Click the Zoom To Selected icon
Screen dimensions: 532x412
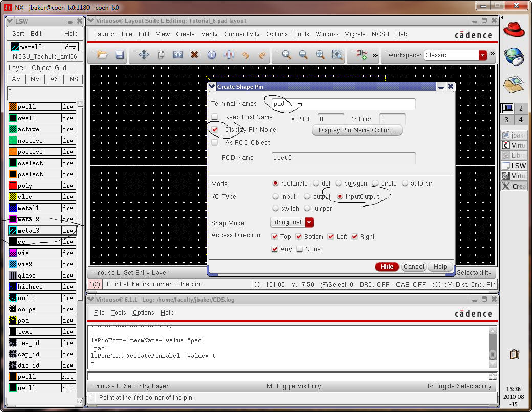(x=337, y=55)
